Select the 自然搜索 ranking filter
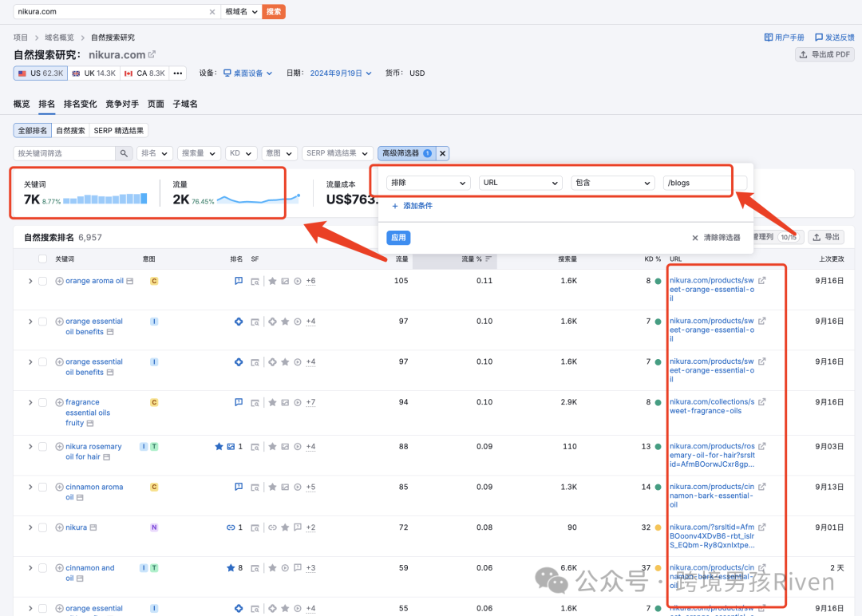This screenshot has width=862, height=616. point(70,131)
